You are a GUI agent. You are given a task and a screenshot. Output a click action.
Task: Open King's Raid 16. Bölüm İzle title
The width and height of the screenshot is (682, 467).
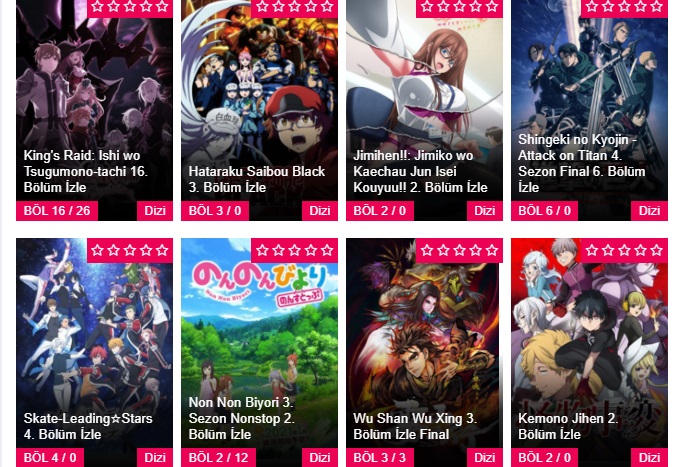click(x=86, y=171)
